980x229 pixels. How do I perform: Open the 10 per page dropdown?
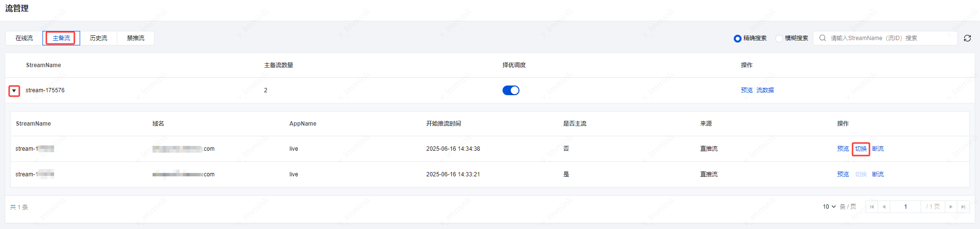[829, 207]
